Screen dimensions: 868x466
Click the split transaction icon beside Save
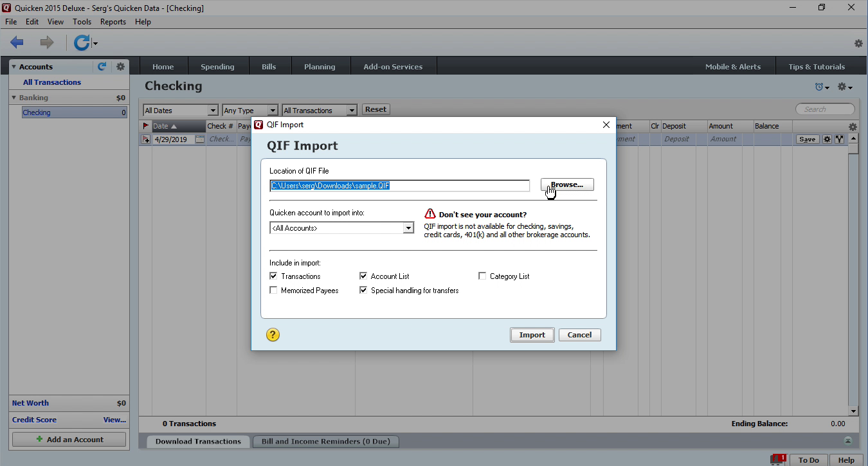click(839, 139)
